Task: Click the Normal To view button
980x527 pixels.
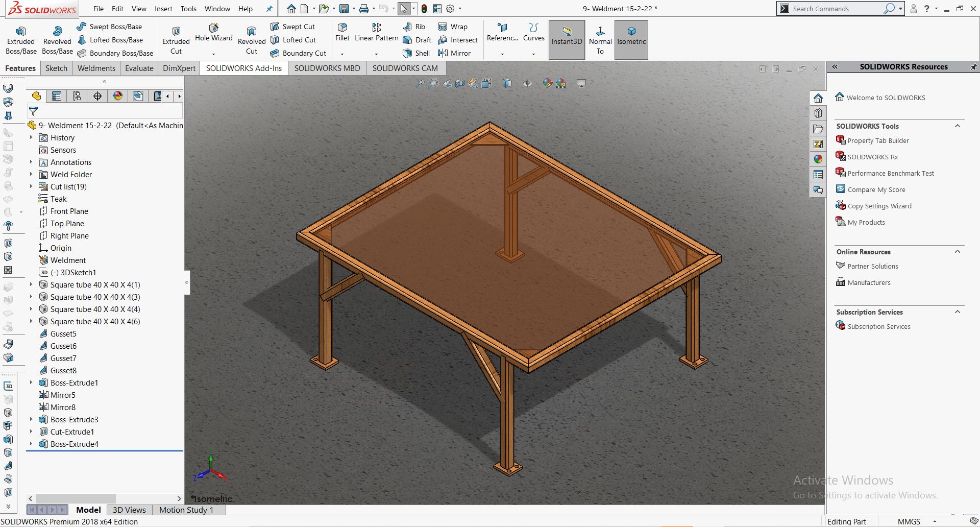Action: (x=600, y=40)
